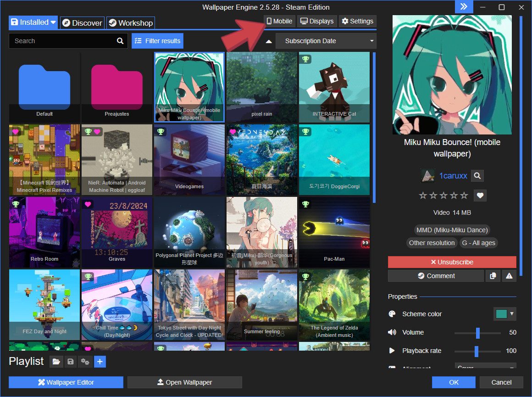Image resolution: width=532 pixels, height=397 pixels.
Task: Confirm with the OK button
Action: [x=454, y=382]
